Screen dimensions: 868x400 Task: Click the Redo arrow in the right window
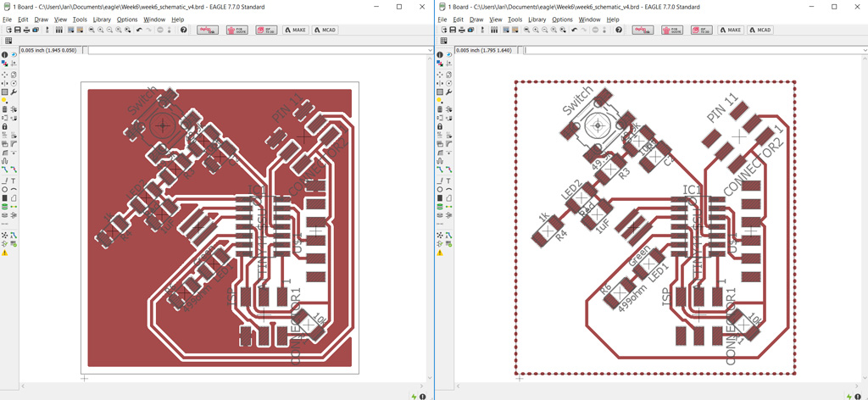(583, 30)
